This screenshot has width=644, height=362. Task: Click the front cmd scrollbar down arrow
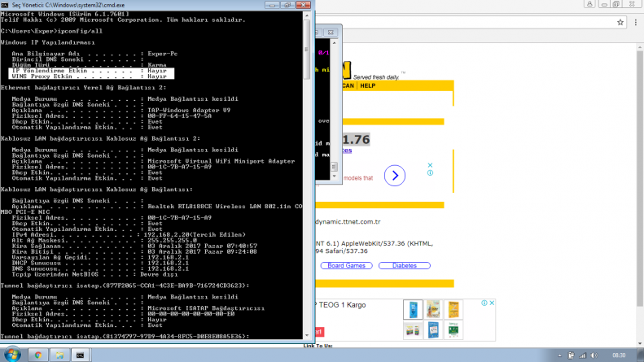306,335
